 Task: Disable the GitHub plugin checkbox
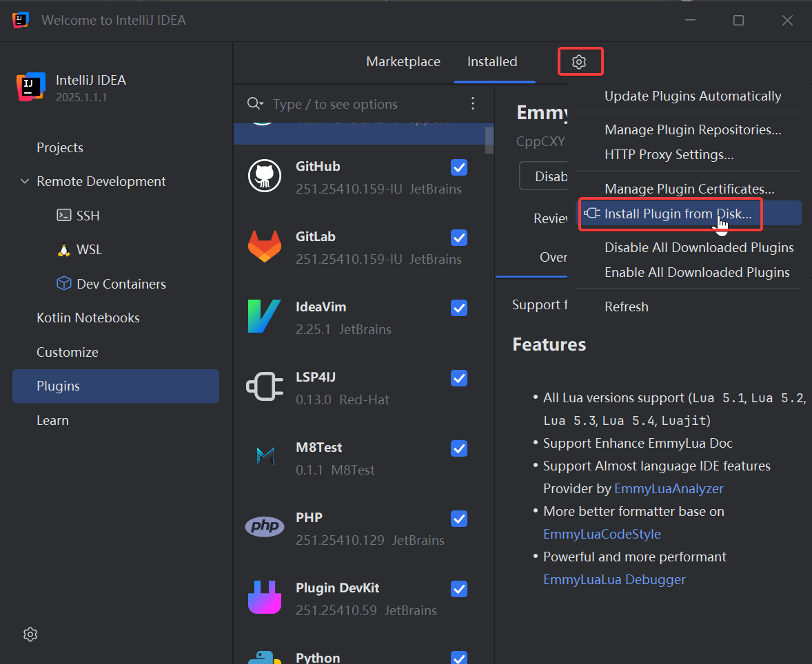click(x=459, y=167)
